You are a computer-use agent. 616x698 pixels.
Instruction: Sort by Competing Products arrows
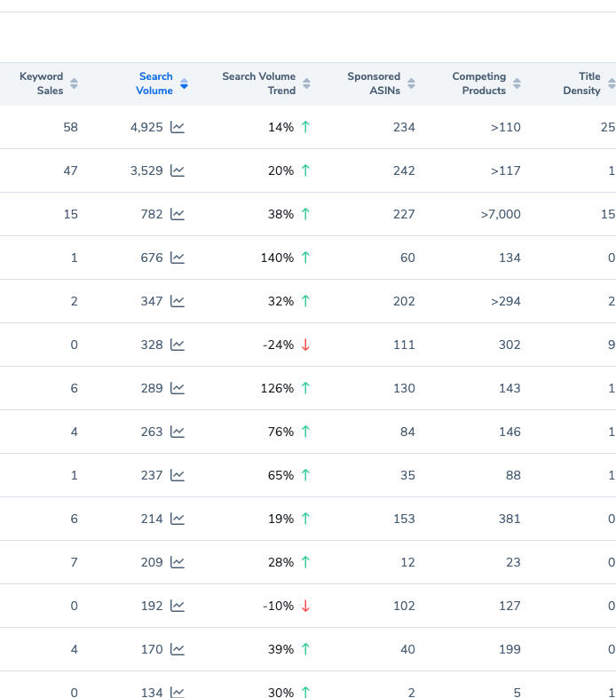(x=517, y=83)
